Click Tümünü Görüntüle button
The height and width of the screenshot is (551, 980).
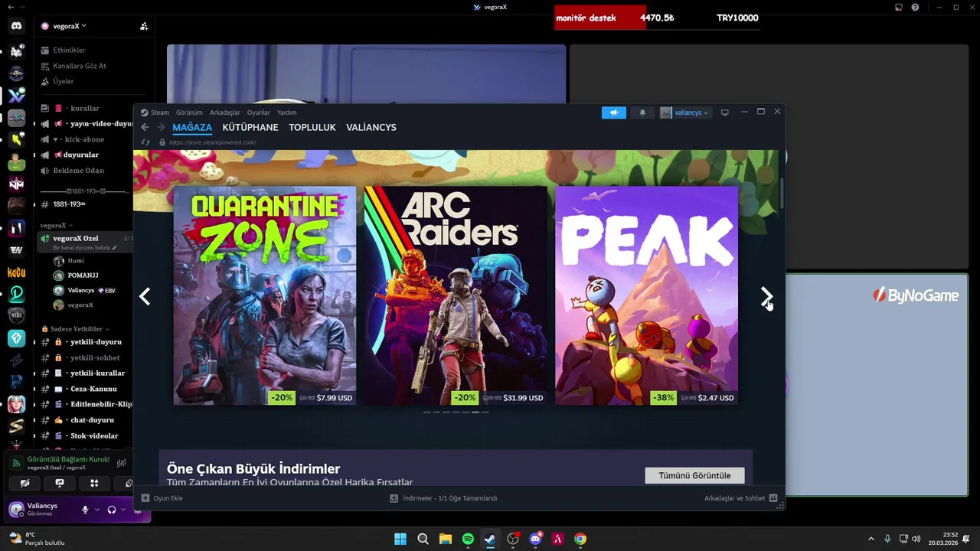click(x=695, y=475)
